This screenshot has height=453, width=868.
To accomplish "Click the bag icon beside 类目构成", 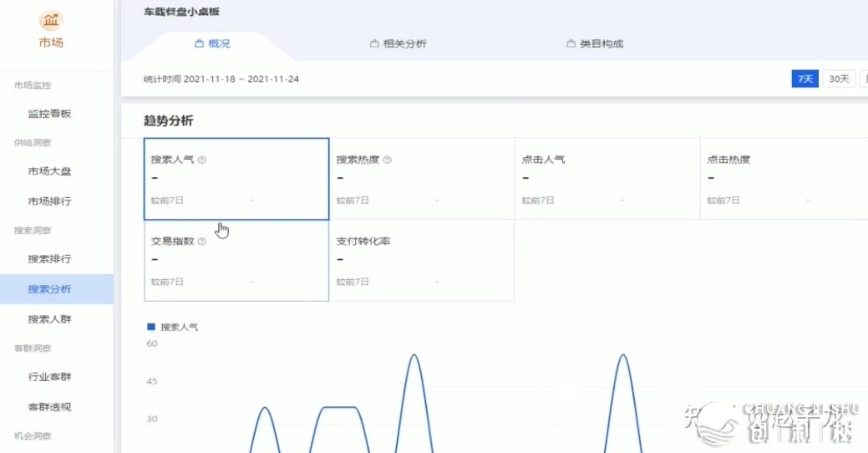I will (571, 43).
